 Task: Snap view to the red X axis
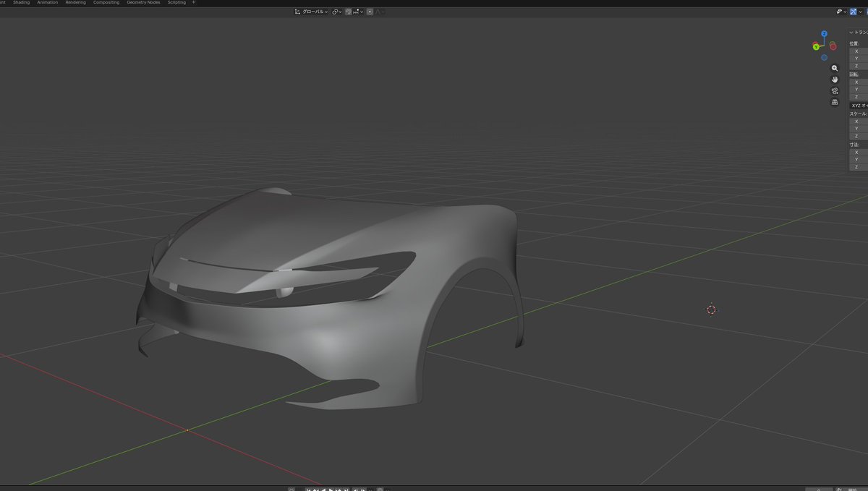pos(833,46)
